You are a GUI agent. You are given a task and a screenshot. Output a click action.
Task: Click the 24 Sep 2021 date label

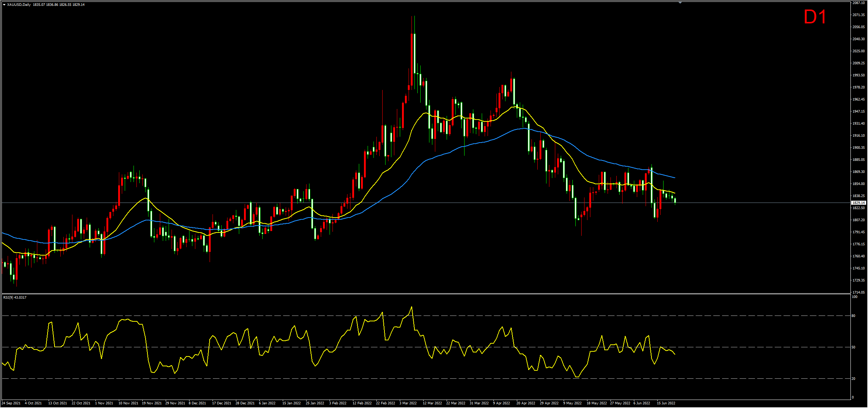pos(11,403)
